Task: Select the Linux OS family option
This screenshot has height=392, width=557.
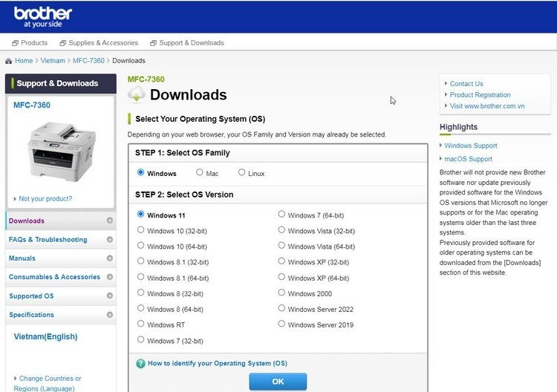Action: click(242, 173)
